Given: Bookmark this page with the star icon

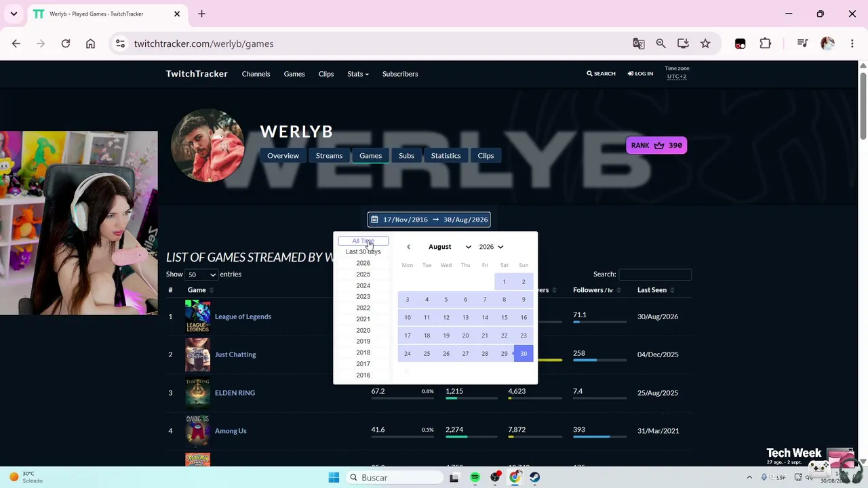Looking at the screenshot, I should (705, 43).
